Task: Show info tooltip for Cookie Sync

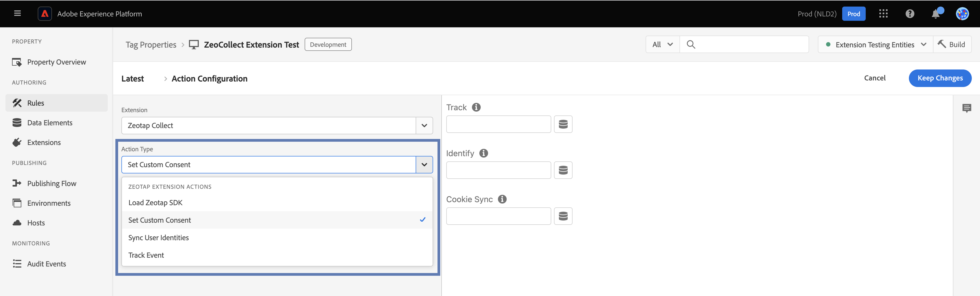Action: 502,199
